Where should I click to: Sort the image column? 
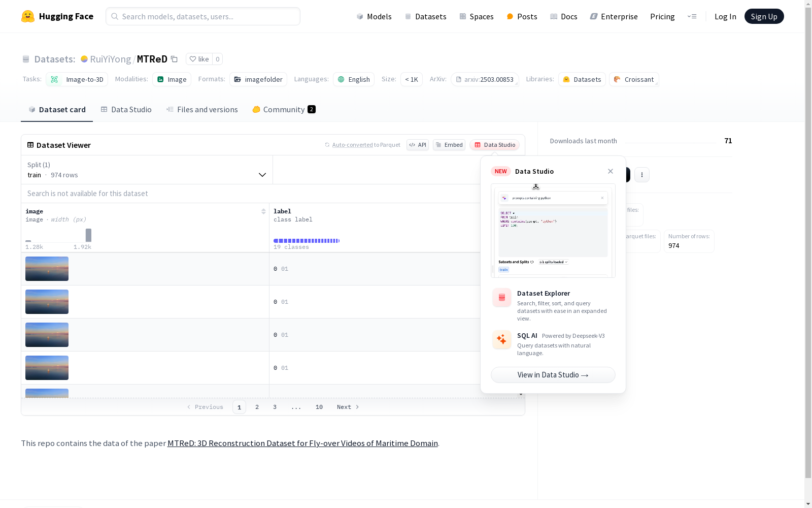click(263, 211)
